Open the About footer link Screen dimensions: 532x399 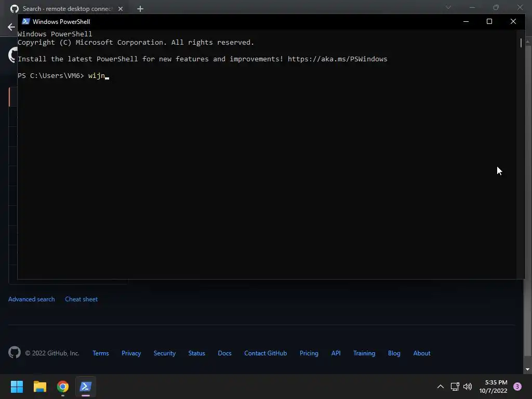422,353
